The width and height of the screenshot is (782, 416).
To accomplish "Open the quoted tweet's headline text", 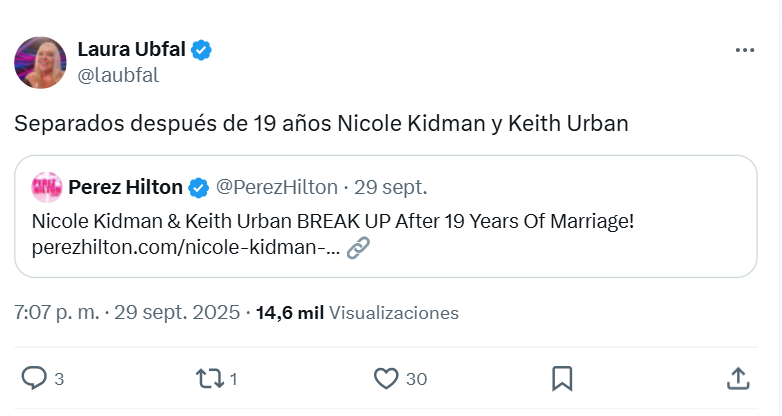I will (333, 221).
